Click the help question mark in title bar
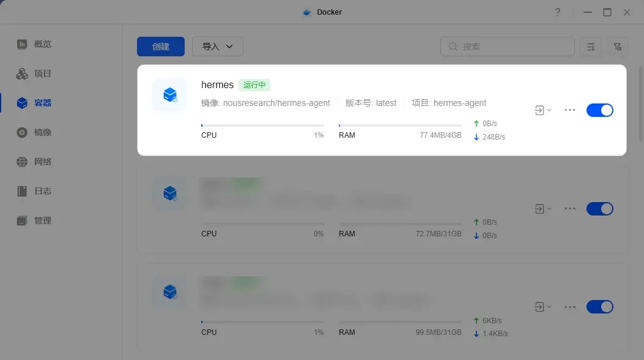644x360 pixels. pyautogui.click(x=557, y=12)
